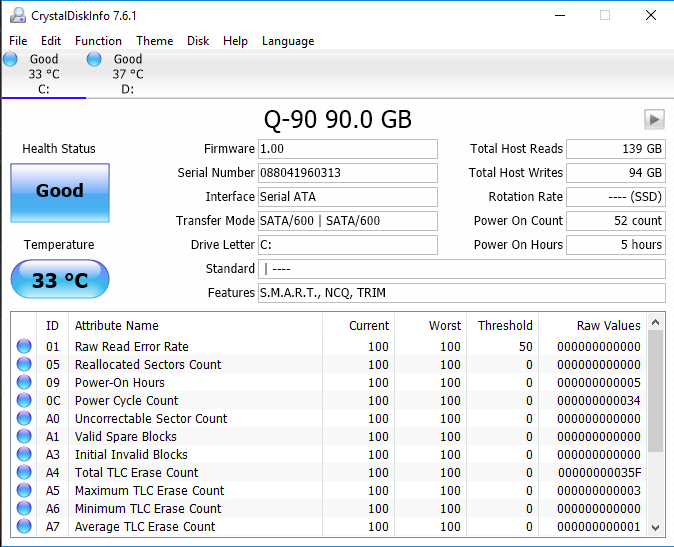
Task: Open the Theme menu
Action: click(x=154, y=41)
